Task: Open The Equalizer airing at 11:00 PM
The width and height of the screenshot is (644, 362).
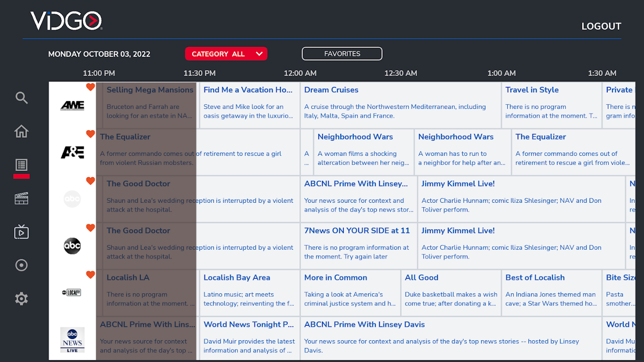Action: coord(197,152)
